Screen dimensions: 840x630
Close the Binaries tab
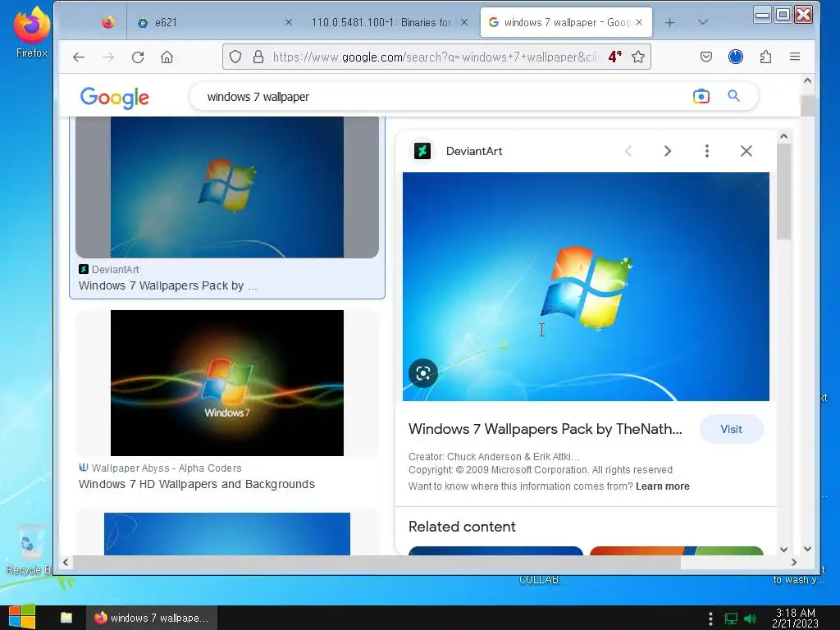[464, 22]
